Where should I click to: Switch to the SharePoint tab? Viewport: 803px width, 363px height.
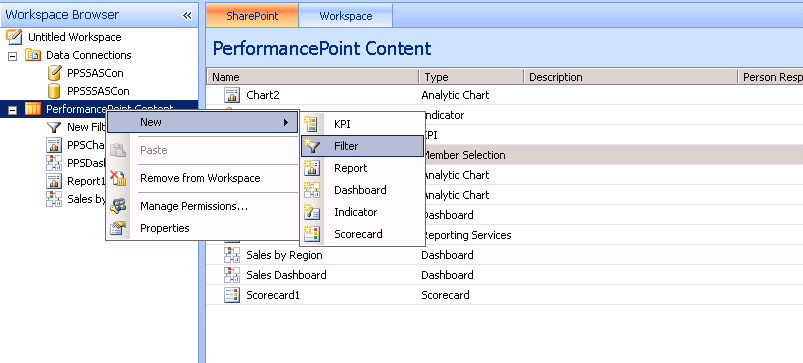252,16
